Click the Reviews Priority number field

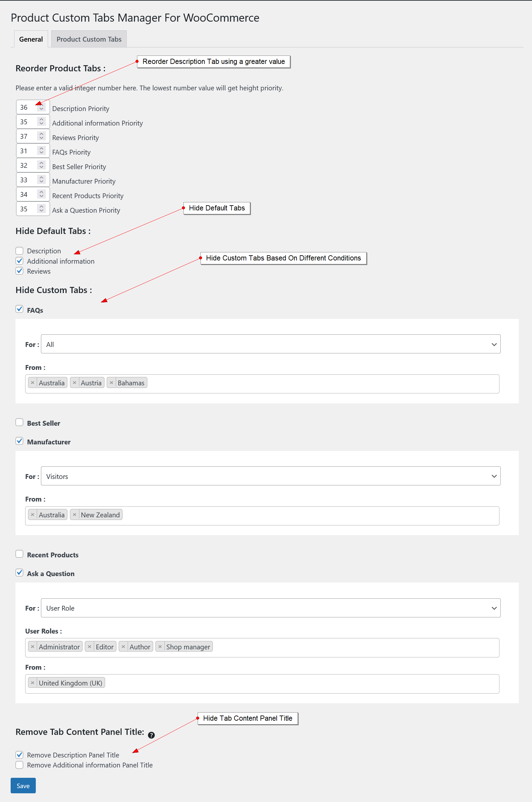27,137
